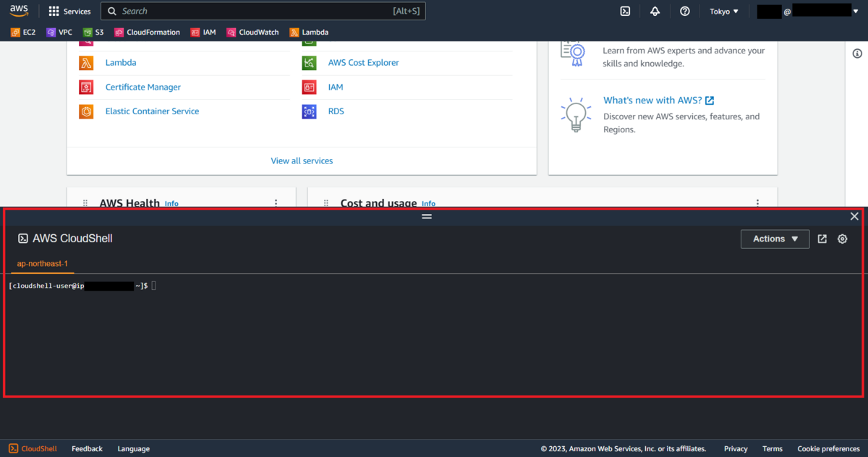Open CloudWatch from the favorites bar

click(252, 32)
